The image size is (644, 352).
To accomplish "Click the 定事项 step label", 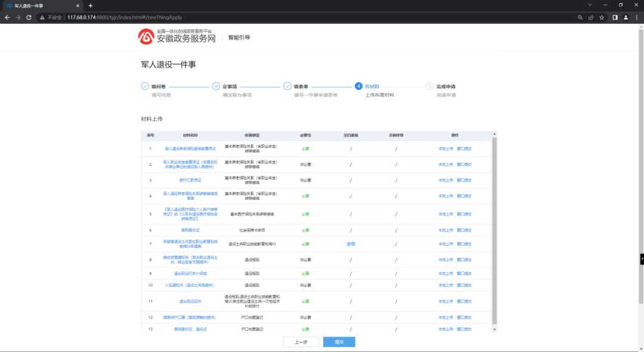I will point(230,87).
